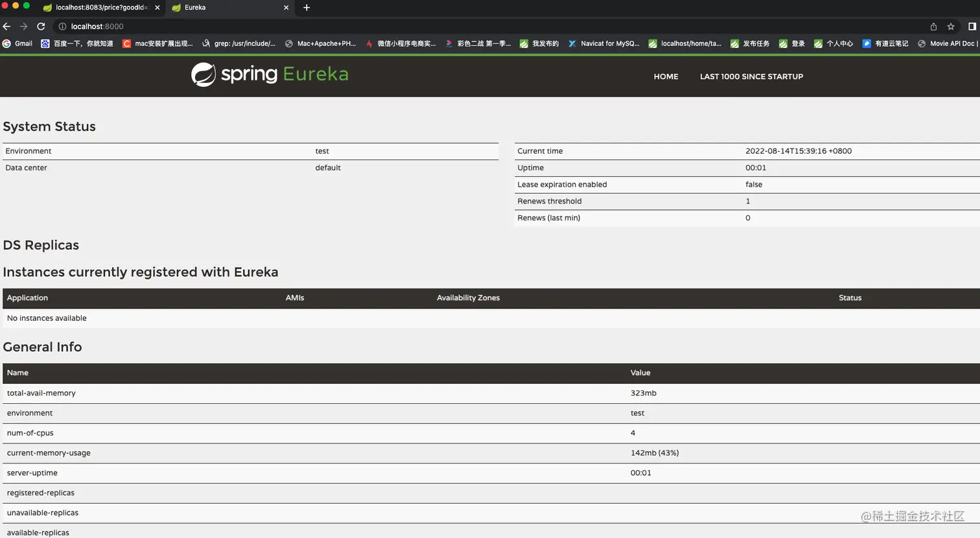This screenshot has width=980, height=538.
Task: Open HOME in the Eureka navbar
Action: [666, 76]
